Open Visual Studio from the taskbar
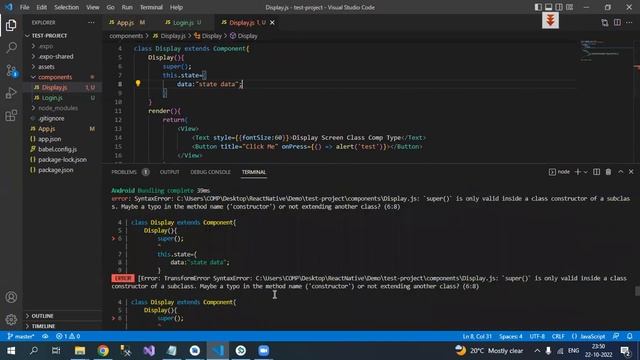The width and height of the screenshot is (640, 360). [149, 351]
